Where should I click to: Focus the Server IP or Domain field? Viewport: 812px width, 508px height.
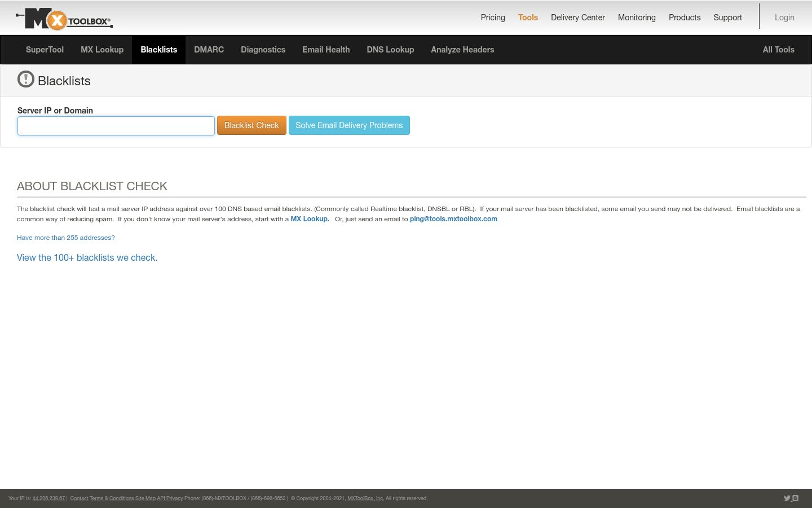tap(116, 126)
